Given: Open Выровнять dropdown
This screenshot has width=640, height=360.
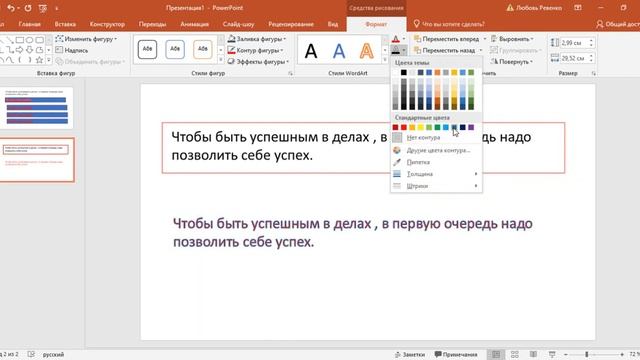Looking at the screenshot, I should tap(512, 39).
